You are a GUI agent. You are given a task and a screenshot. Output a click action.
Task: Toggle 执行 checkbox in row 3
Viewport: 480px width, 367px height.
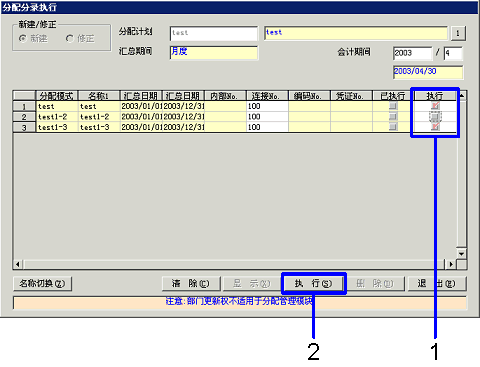(435, 127)
